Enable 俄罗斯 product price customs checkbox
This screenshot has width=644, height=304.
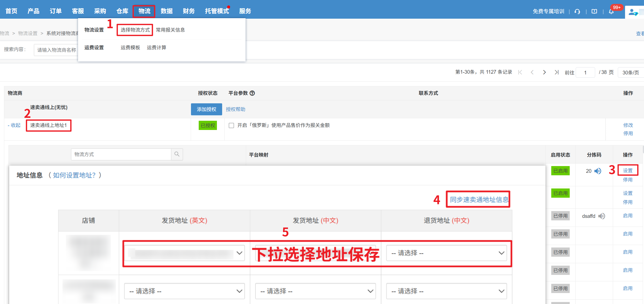(x=231, y=125)
